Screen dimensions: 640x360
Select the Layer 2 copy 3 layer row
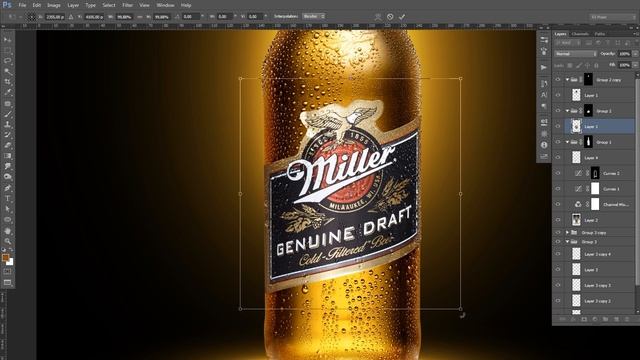click(594, 285)
